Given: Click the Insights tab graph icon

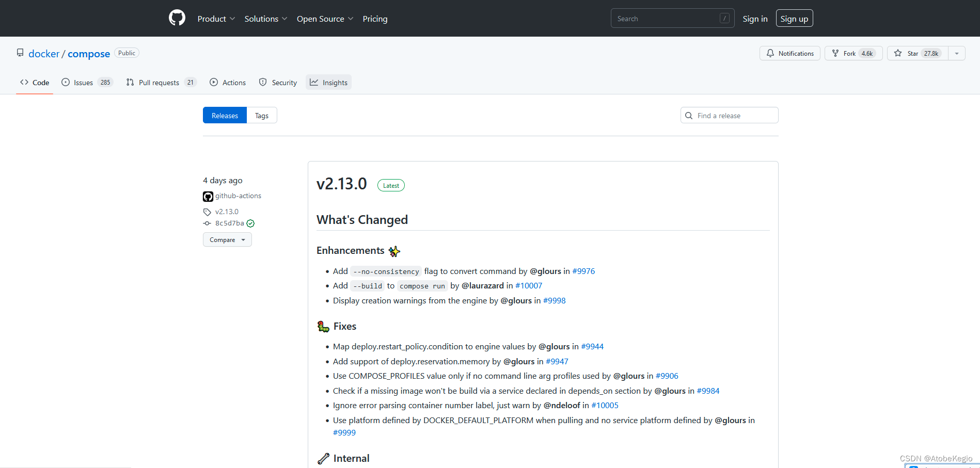Looking at the screenshot, I should click(314, 82).
